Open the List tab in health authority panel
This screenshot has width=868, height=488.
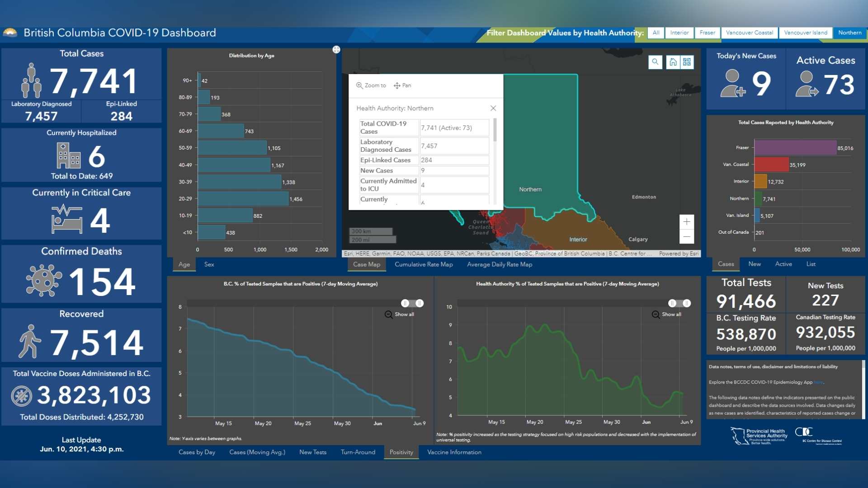click(811, 264)
